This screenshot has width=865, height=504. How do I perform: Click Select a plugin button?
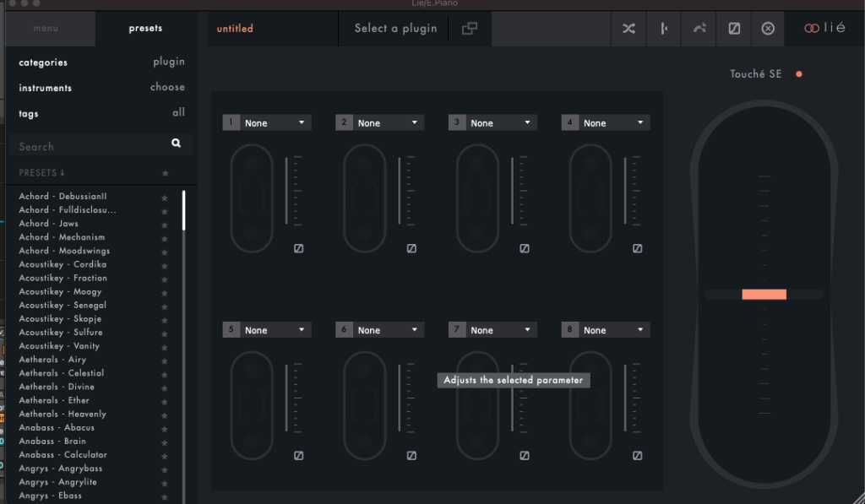(x=395, y=29)
